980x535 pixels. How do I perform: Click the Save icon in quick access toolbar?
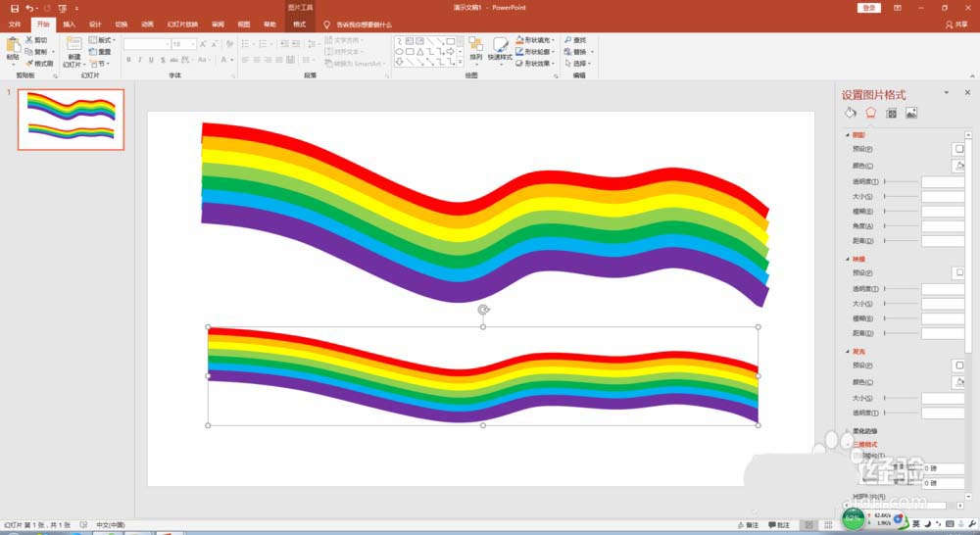pyautogui.click(x=15, y=8)
